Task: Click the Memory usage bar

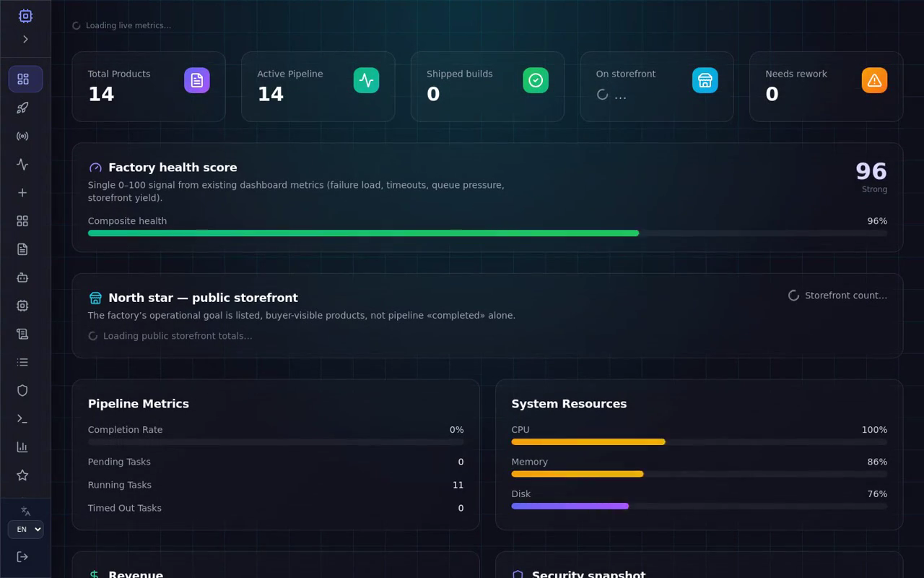Action: 699,474
